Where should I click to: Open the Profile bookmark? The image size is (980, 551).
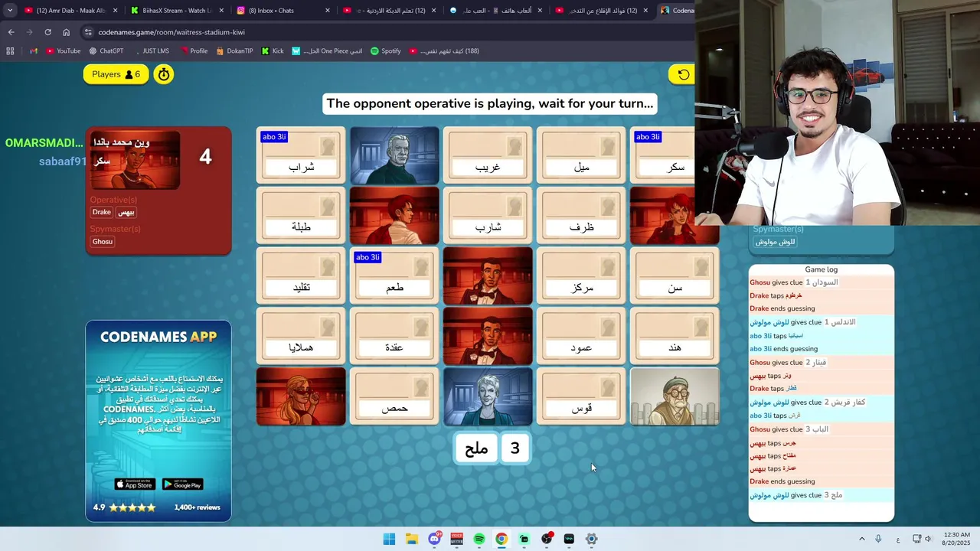(194, 51)
